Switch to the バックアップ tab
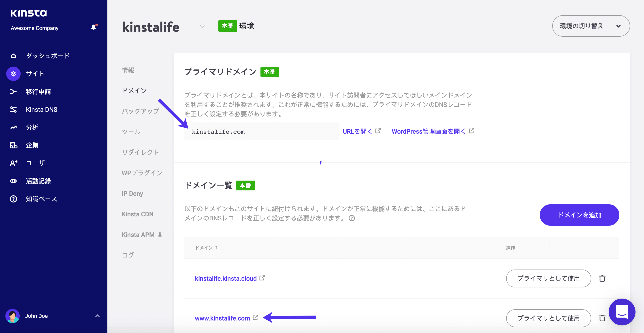The height and width of the screenshot is (333, 644). [141, 111]
